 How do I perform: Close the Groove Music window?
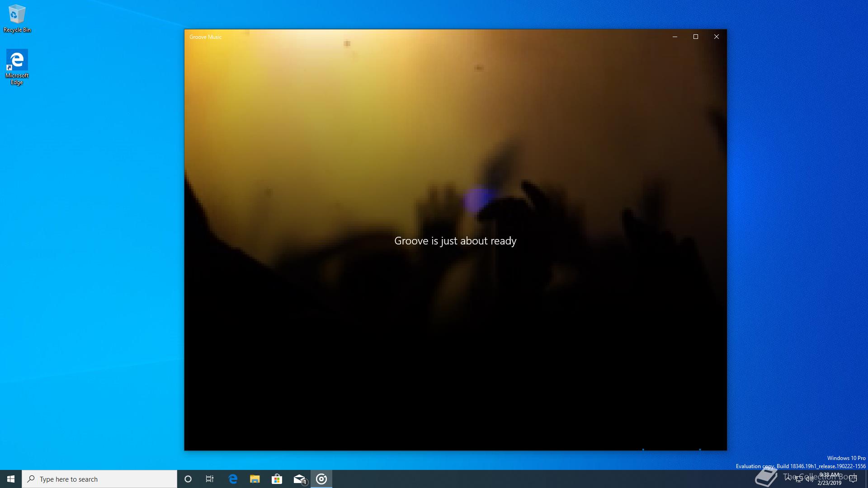[x=717, y=37]
